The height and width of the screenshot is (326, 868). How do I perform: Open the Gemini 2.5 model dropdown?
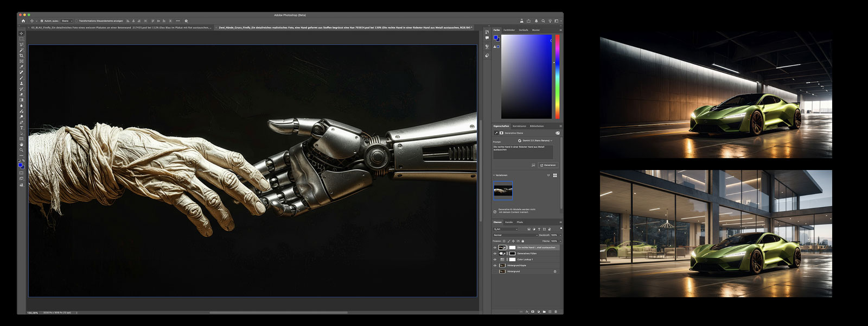point(536,141)
